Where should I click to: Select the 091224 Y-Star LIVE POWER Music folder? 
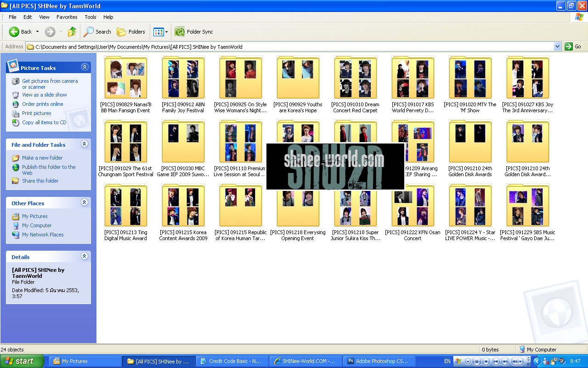470,213
